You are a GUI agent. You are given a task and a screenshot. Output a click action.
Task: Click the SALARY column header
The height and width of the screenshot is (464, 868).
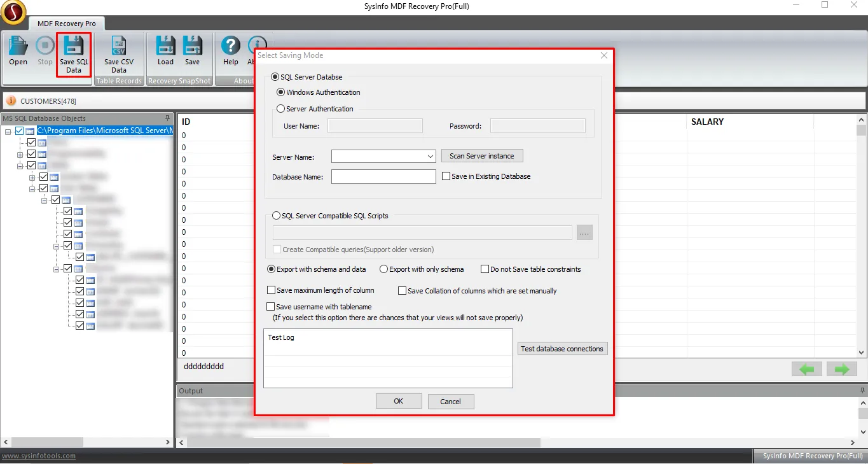pos(707,122)
